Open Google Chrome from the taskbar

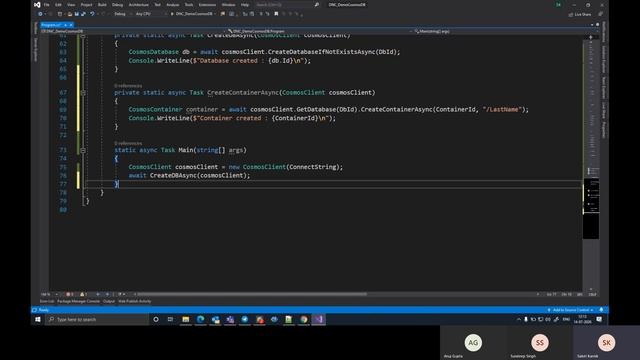(304, 320)
